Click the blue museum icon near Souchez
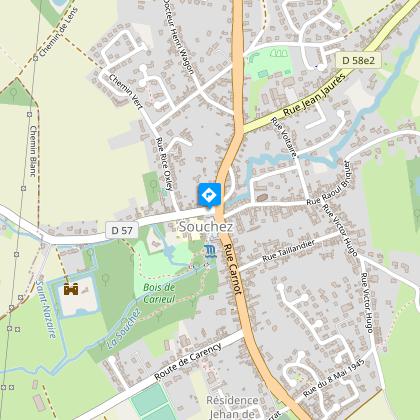The image size is (420, 420). [210, 251]
